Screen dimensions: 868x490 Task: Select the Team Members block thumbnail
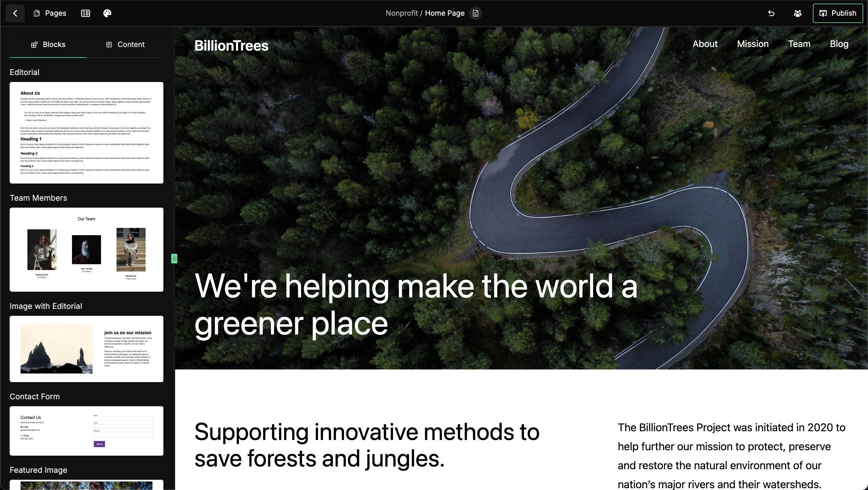86,250
